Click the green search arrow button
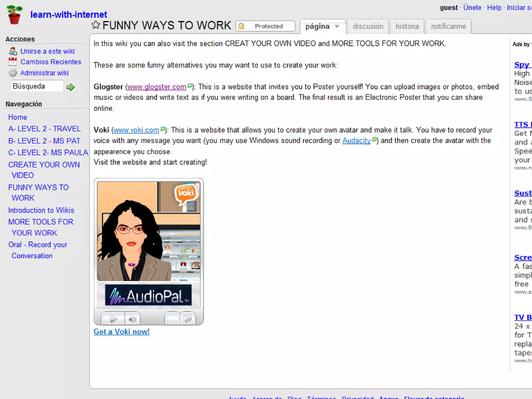The height and width of the screenshot is (399, 532). click(x=70, y=87)
